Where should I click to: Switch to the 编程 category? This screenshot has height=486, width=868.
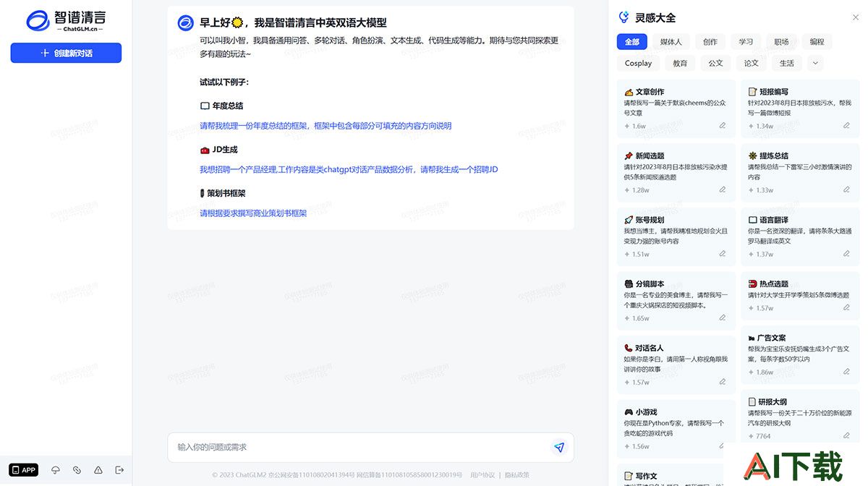coord(817,42)
